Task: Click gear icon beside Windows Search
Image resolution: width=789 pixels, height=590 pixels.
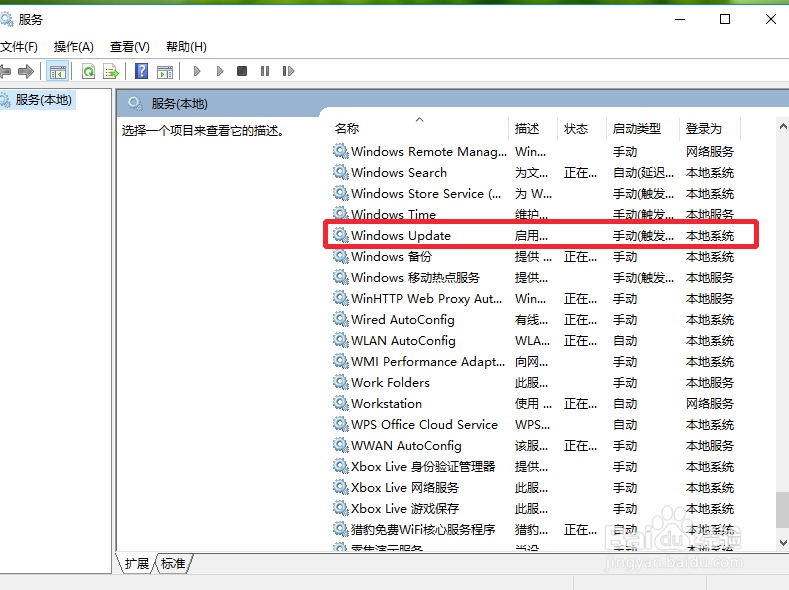Action: click(x=341, y=172)
